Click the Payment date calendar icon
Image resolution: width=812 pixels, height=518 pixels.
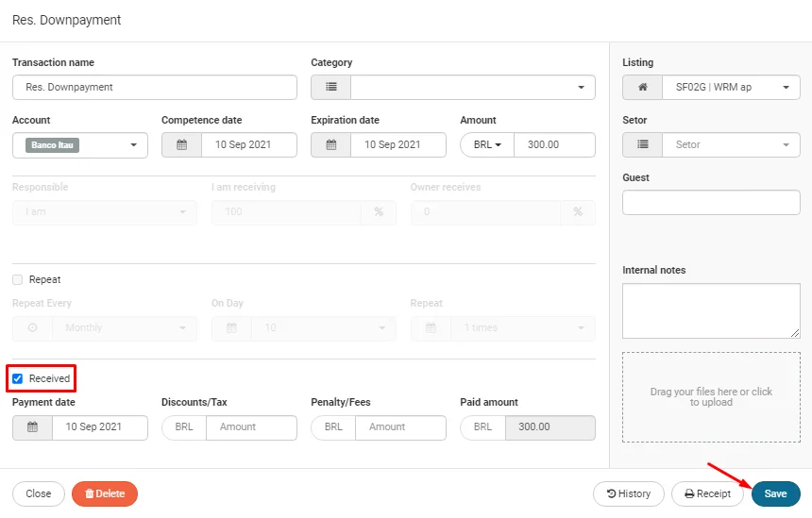pyautogui.click(x=32, y=427)
